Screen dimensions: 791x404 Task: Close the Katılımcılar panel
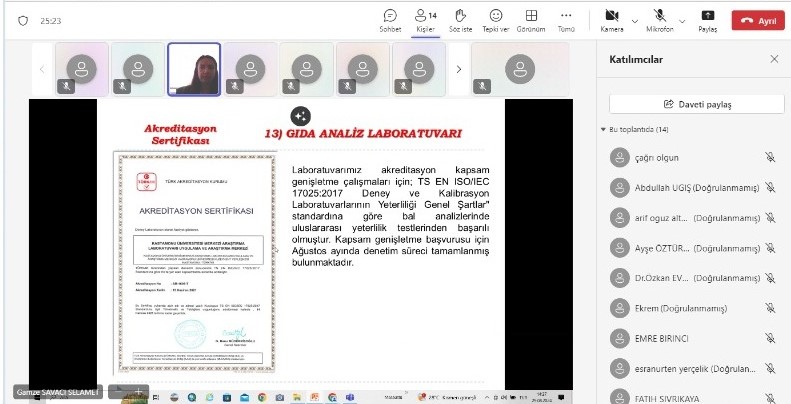pyautogui.click(x=774, y=59)
